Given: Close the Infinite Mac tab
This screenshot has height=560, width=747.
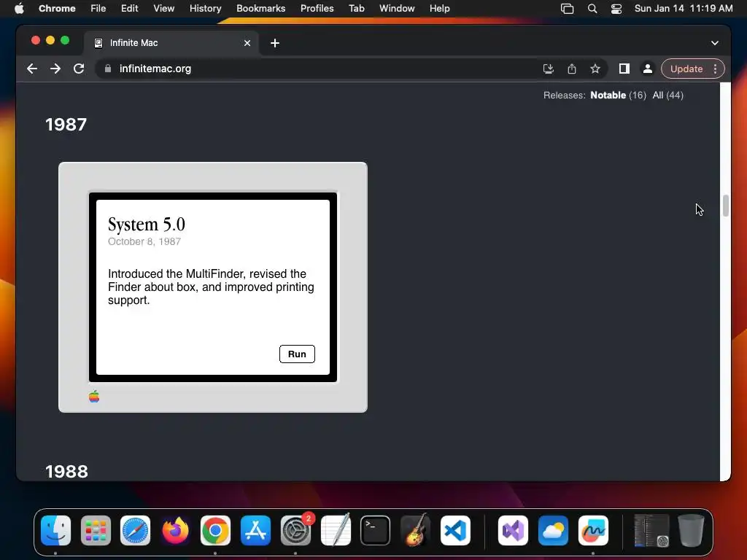Looking at the screenshot, I should [247, 43].
